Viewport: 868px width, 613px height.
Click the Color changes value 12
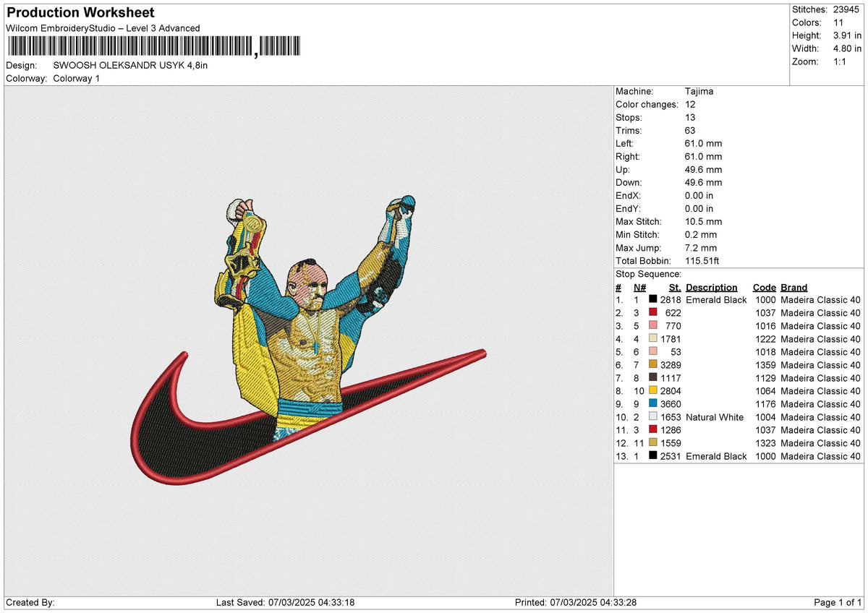[690, 104]
